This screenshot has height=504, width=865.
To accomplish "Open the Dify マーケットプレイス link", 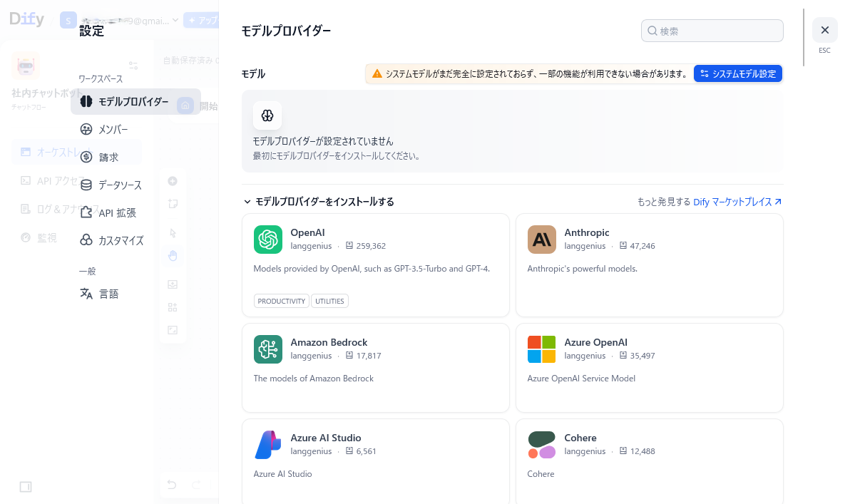I will [737, 202].
